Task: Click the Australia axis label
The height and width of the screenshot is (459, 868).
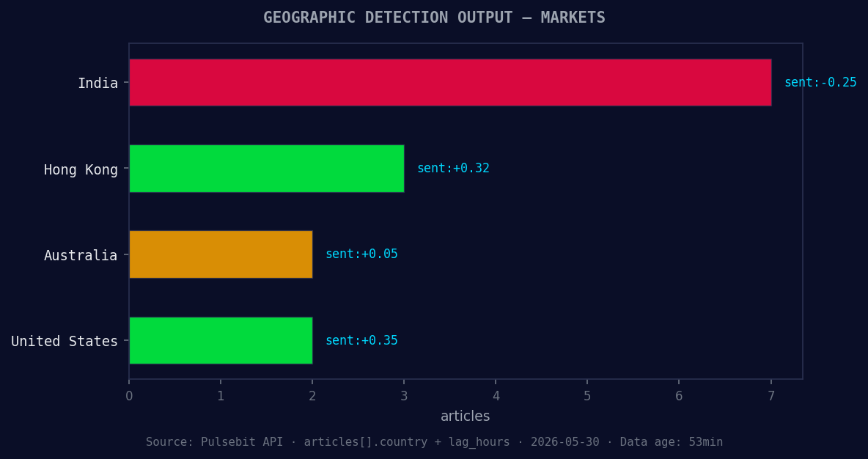Action: (x=81, y=255)
